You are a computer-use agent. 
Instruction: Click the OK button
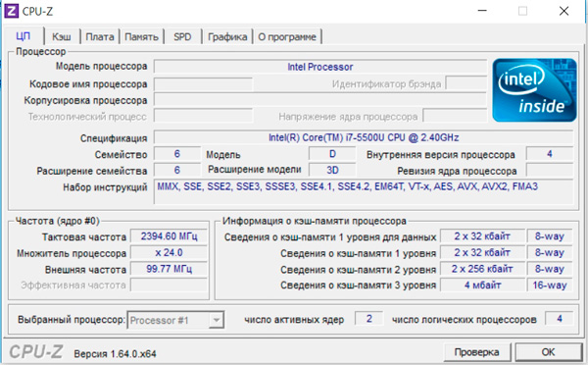click(x=548, y=352)
